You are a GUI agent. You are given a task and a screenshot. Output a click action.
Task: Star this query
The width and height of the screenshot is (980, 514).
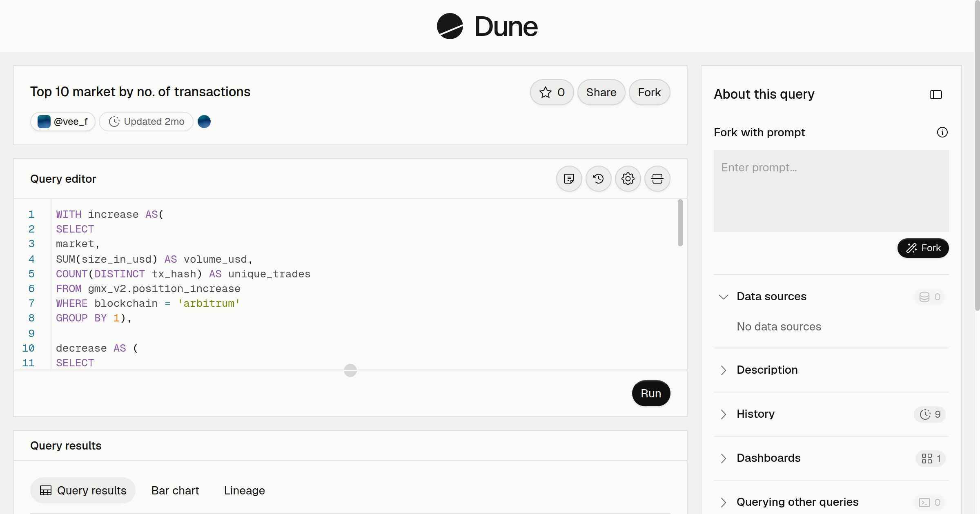click(x=552, y=92)
